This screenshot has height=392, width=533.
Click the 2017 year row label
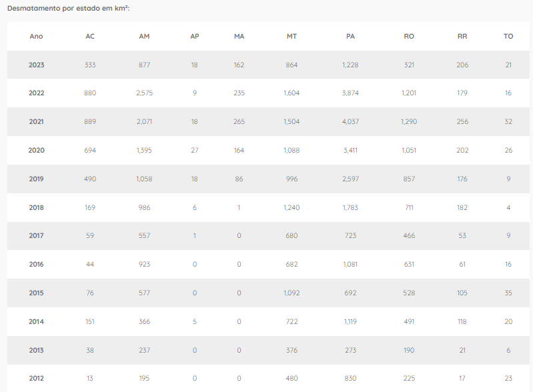[x=37, y=236]
